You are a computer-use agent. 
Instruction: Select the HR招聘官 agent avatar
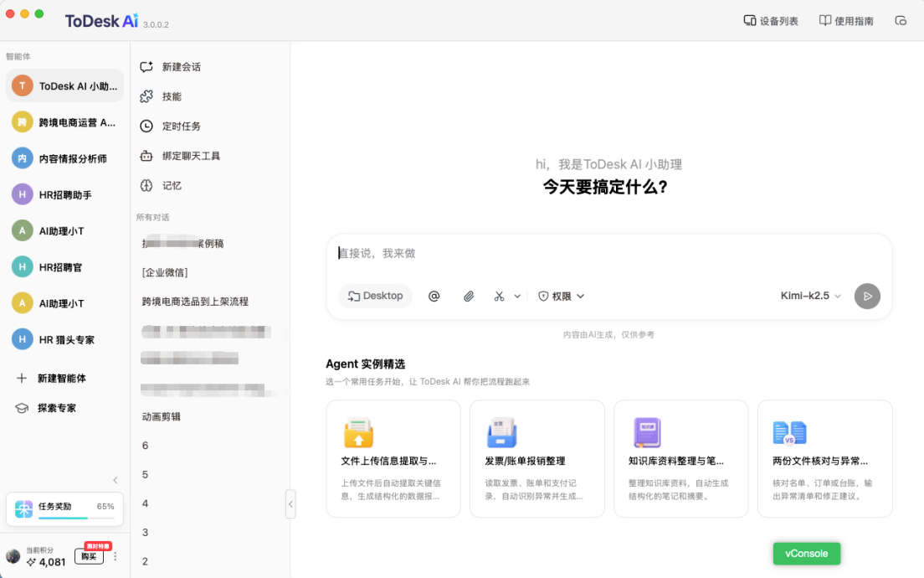point(23,266)
